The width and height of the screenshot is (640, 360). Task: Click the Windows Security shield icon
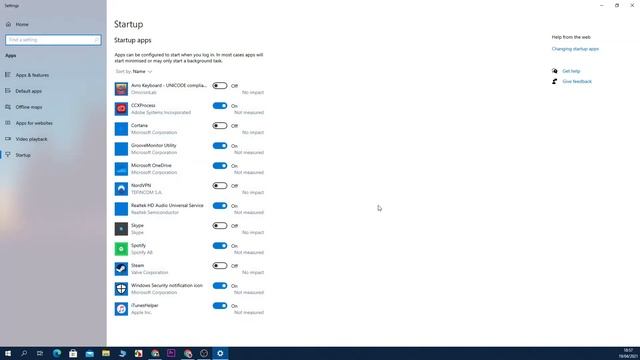coord(121,289)
